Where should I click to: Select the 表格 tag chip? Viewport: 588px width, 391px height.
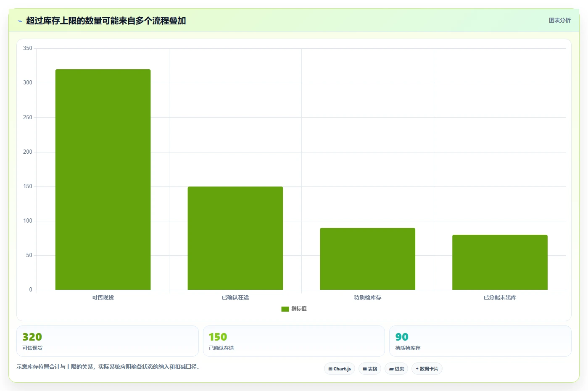(370, 369)
